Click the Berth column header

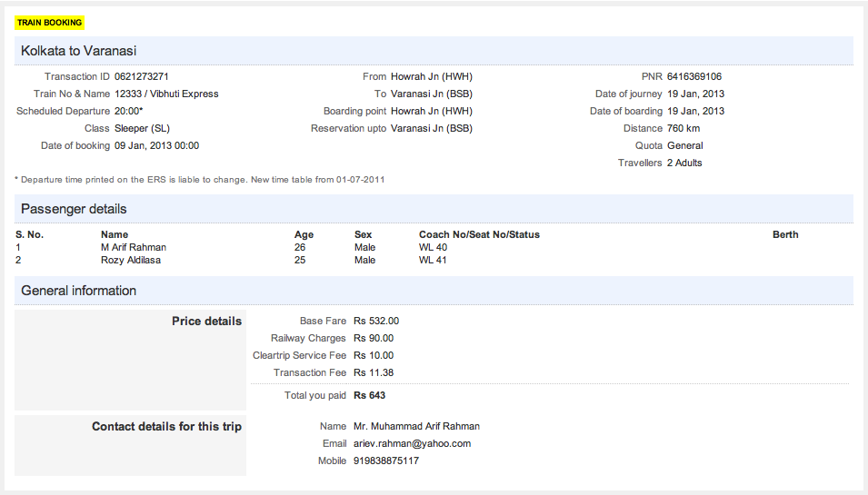[x=785, y=234]
